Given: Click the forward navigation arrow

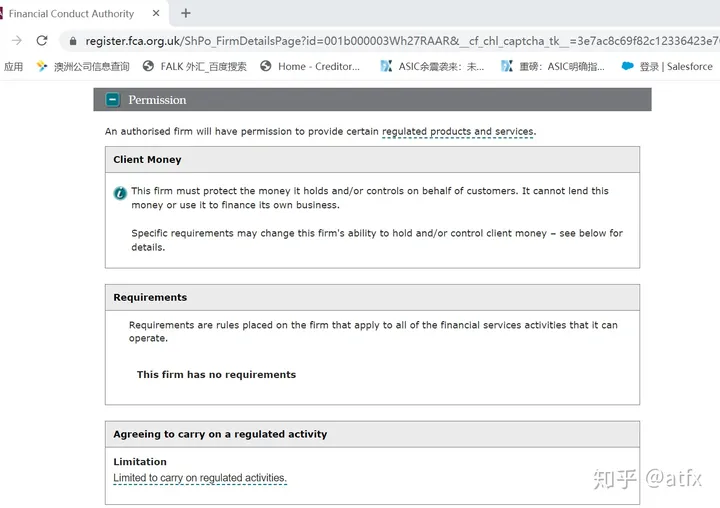Looking at the screenshot, I should (x=16, y=41).
